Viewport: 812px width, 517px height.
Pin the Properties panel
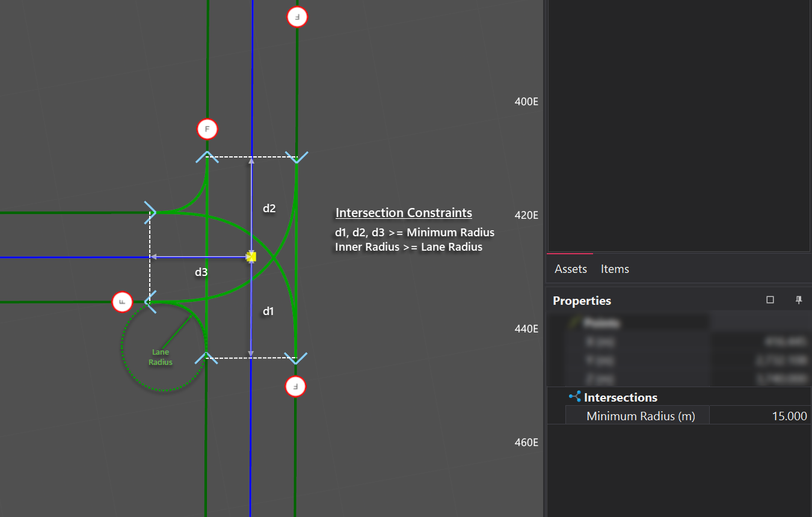(x=799, y=300)
